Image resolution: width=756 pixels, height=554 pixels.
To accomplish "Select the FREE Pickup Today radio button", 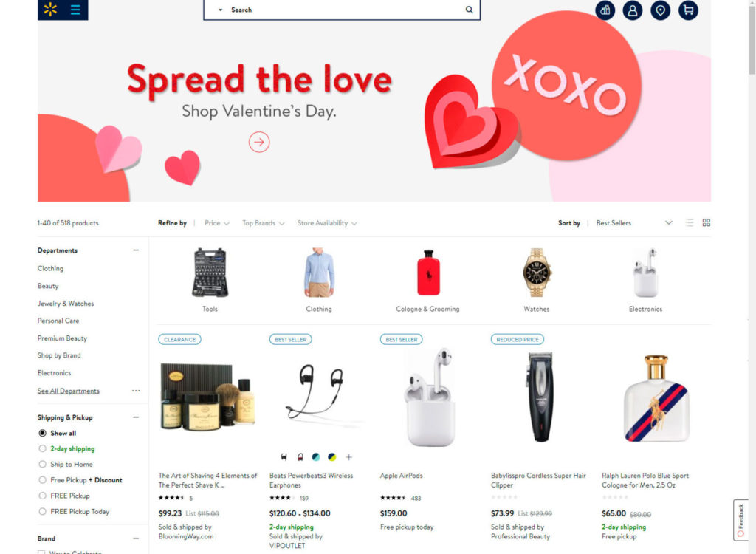I will point(42,511).
